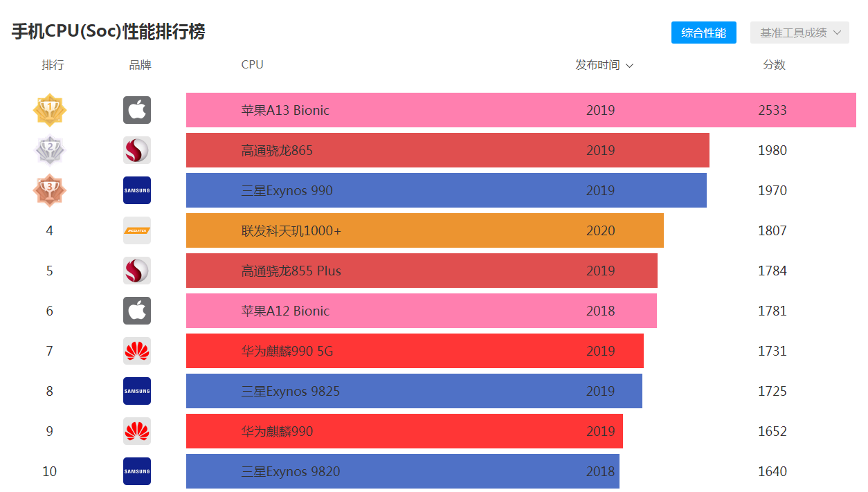Open the 基准工具成绩 dropdown
Viewport: 868px width, 492px height.
(x=799, y=33)
